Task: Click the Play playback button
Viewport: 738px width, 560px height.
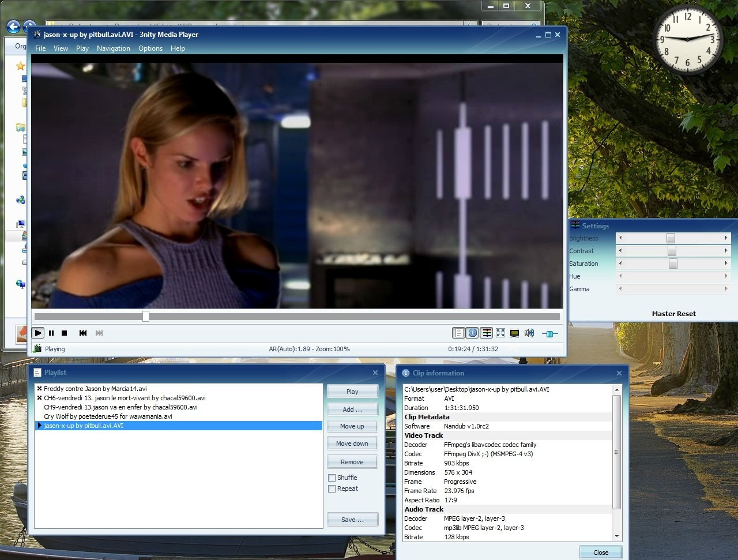Action: [x=38, y=333]
